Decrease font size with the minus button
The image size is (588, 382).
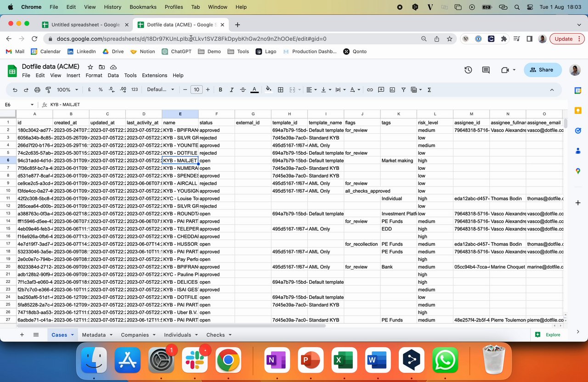coord(185,90)
